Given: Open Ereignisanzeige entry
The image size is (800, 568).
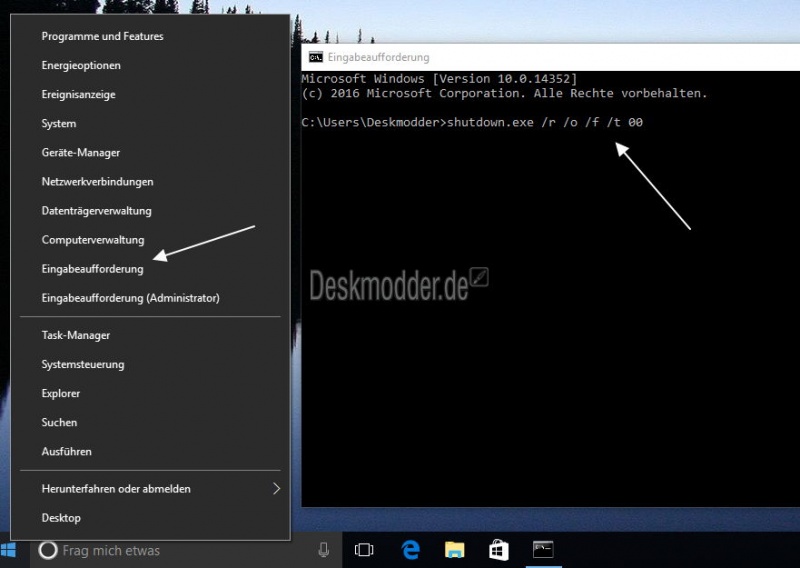Looking at the screenshot, I should (151, 94).
